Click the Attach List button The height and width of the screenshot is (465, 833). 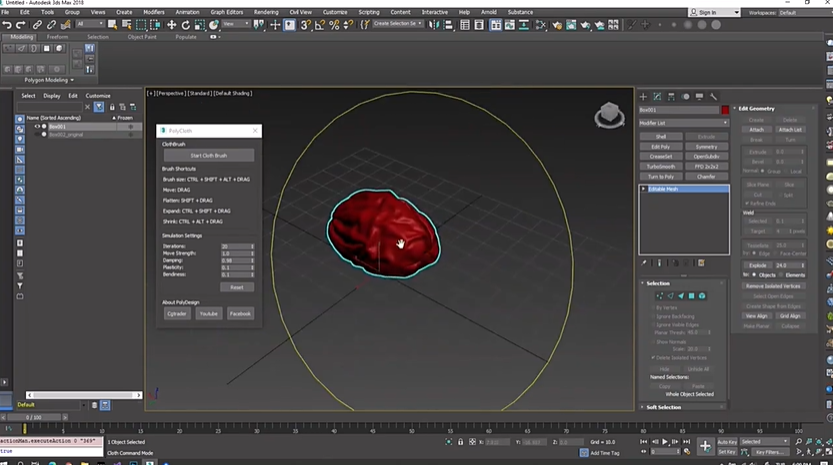click(789, 130)
